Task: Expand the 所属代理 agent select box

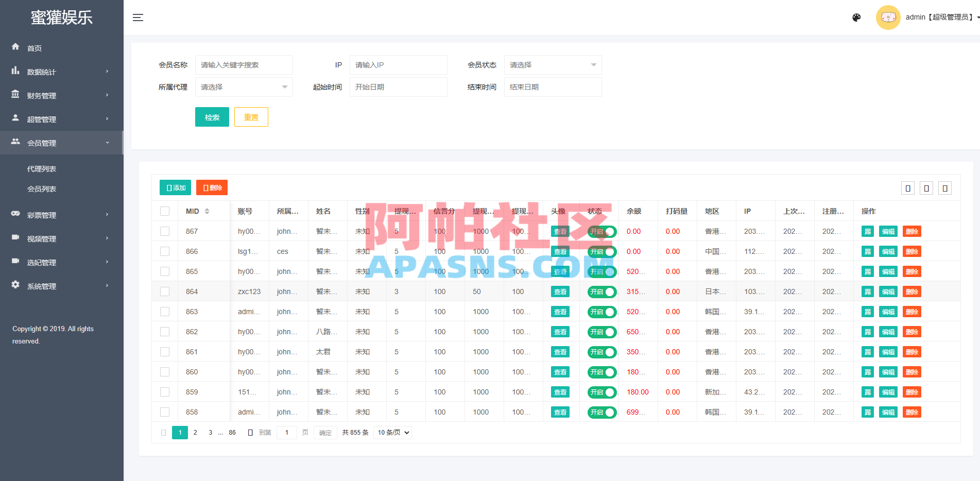Action: coord(244,87)
